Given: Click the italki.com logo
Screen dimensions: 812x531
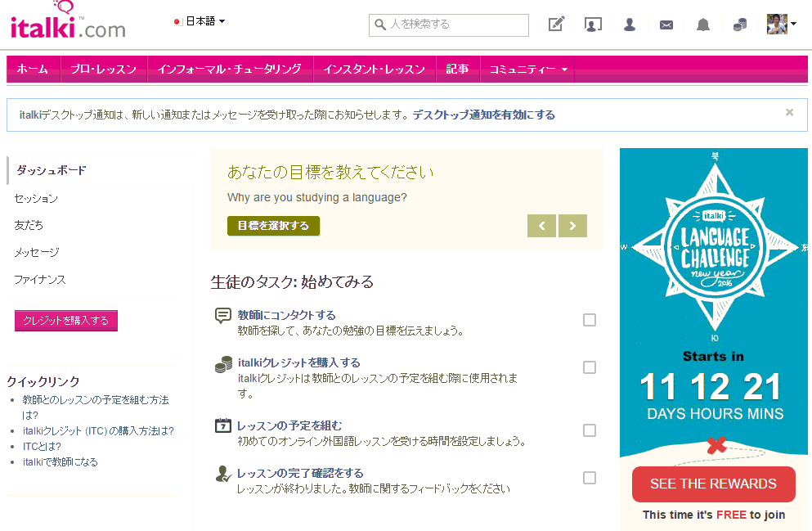Looking at the screenshot, I should click(x=68, y=21).
